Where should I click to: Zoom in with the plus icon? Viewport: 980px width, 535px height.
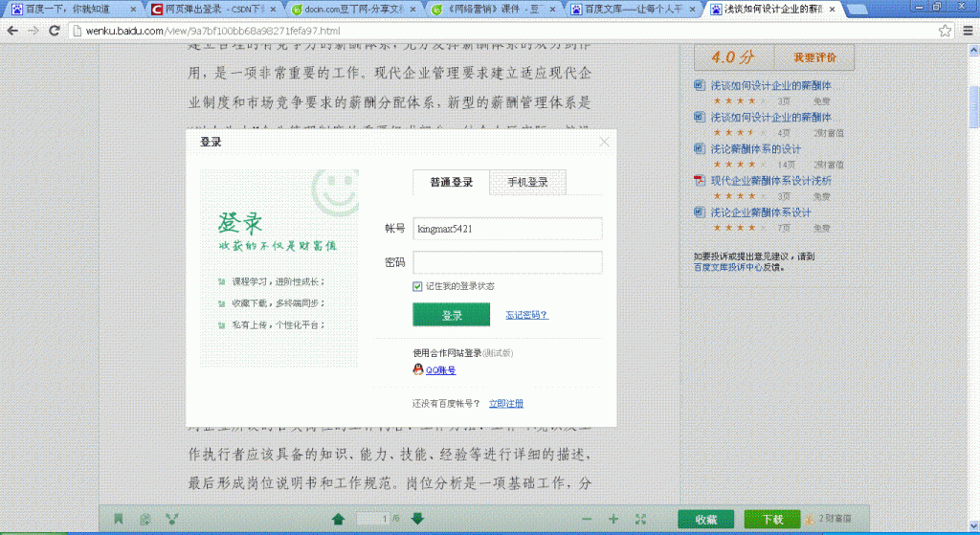(613, 519)
